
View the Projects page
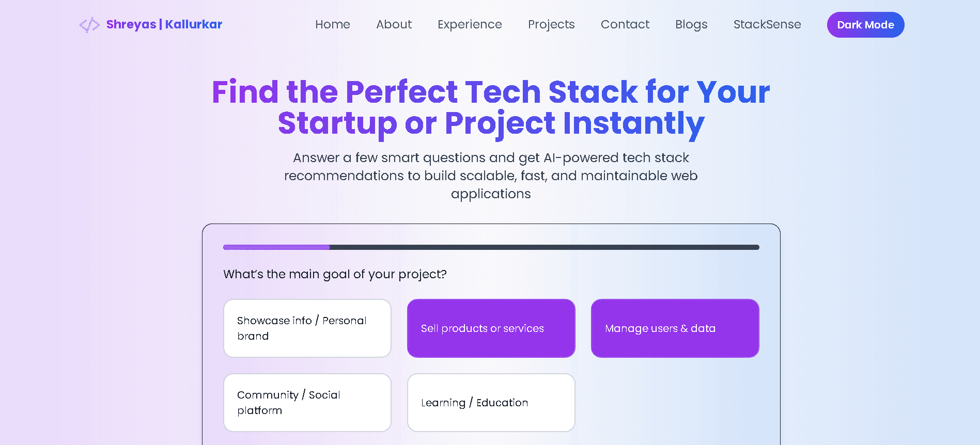(x=551, y=24)
